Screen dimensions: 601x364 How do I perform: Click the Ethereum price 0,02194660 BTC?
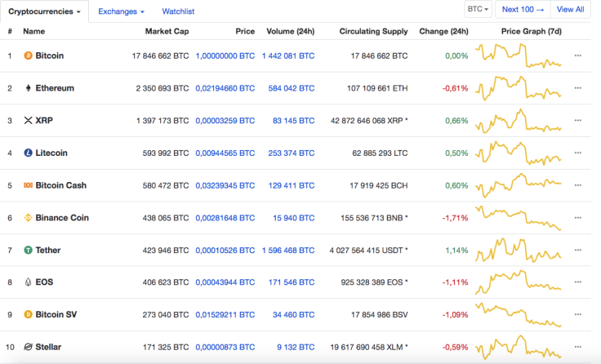tap(225, 88)
